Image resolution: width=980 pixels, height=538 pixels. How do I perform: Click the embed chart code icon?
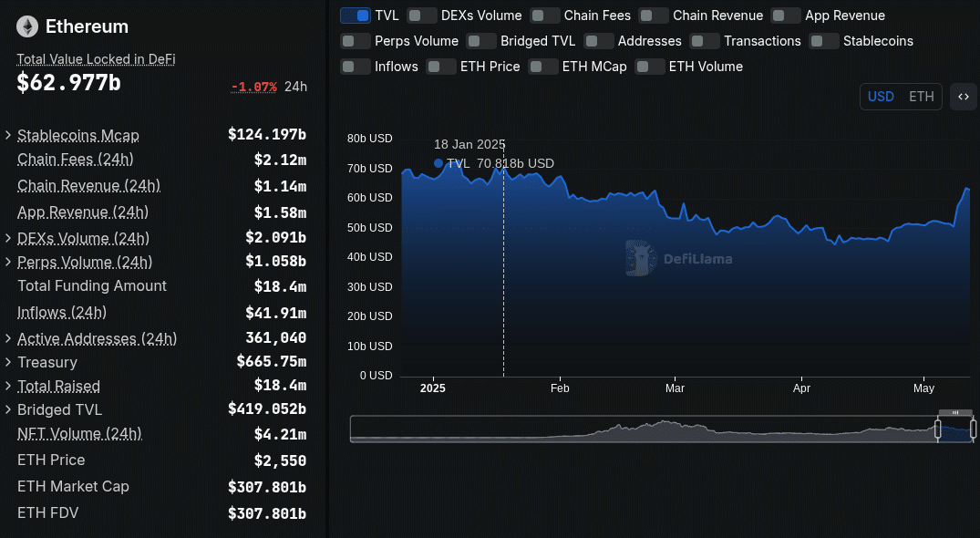[963, 97]
